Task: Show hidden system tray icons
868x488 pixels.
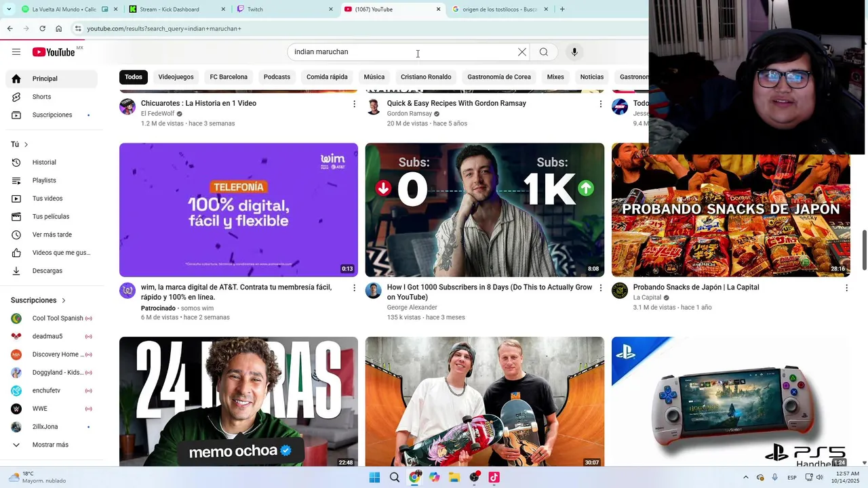Action: (x=746, y=477)
